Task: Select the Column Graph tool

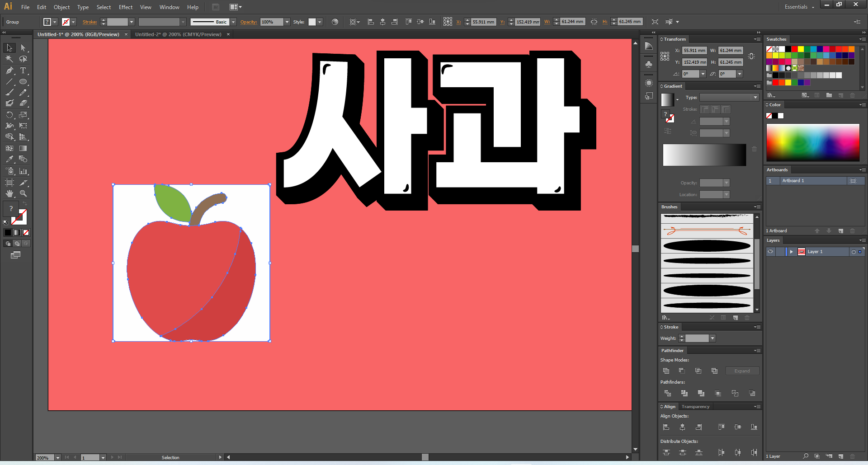Action: [x=23, y=171]
